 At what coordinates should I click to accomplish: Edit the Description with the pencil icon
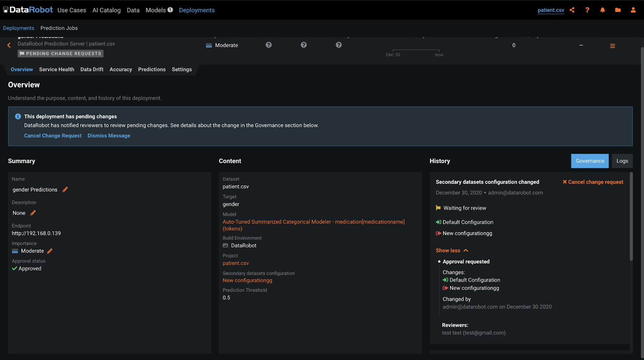[33, 213]
